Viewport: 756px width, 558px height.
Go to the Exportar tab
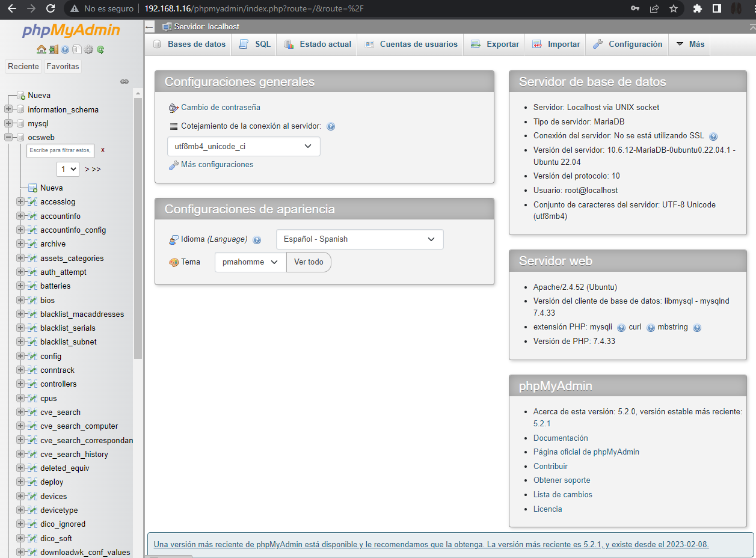[495, 44]
